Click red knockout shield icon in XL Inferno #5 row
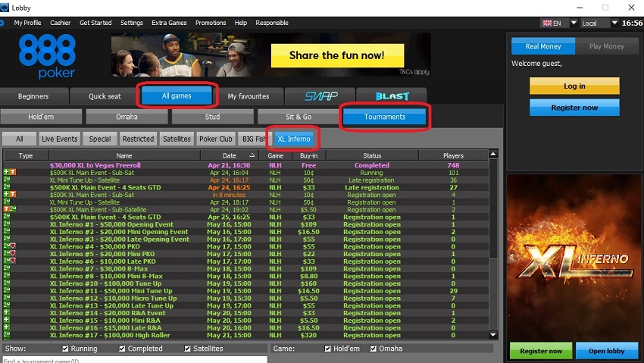This screenshot has width=644, height=363. point(13,254)
